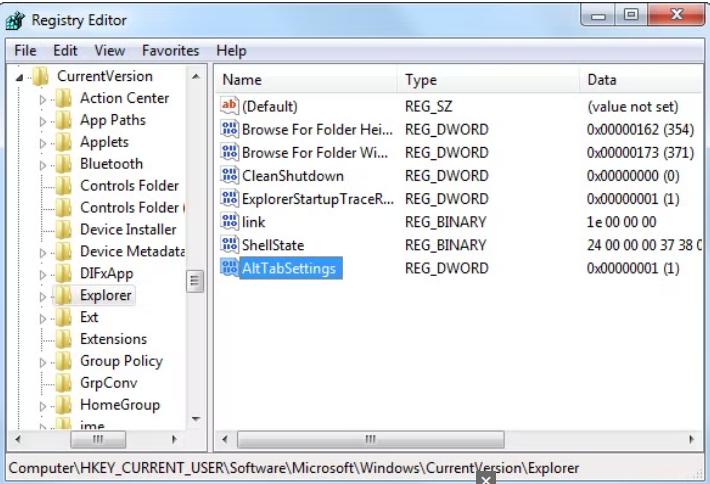Click the 0x00000162 (354) data cell
This screenshot has height=484, width=710.
click(640, 129)
